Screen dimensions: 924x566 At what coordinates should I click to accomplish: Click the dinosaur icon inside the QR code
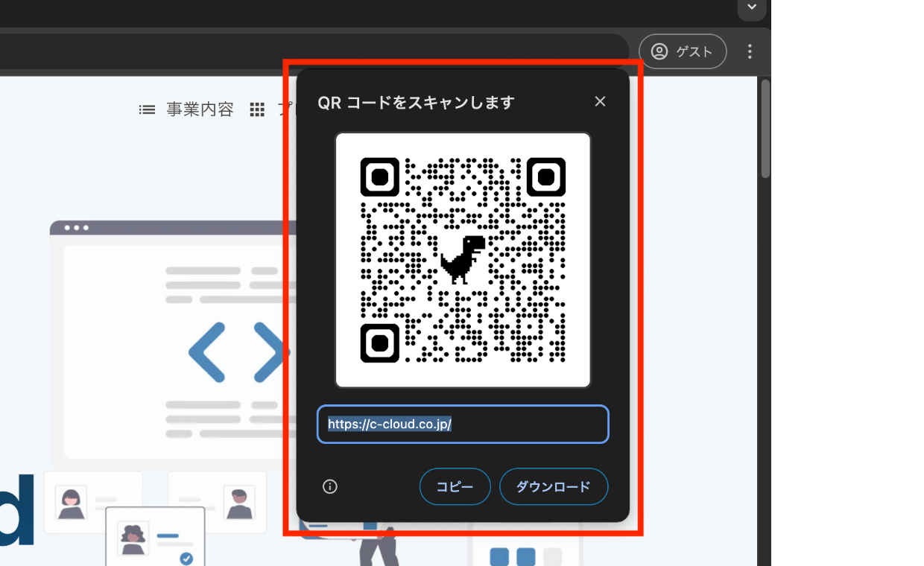click(x=463, y=259)
